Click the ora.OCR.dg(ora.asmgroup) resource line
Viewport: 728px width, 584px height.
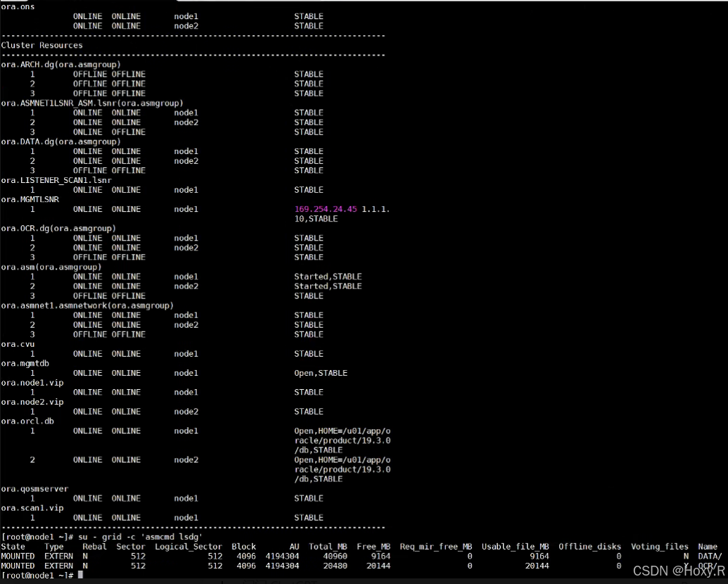(x=58, y=228)
